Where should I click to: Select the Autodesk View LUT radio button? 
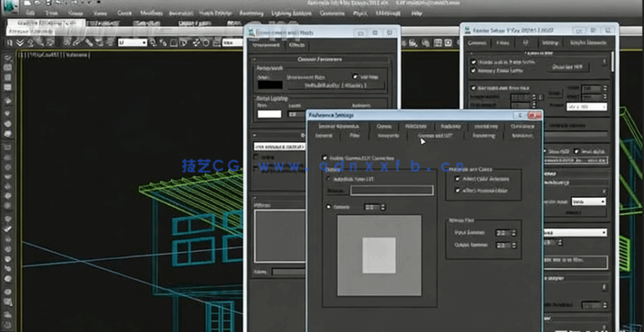point(328,179)
